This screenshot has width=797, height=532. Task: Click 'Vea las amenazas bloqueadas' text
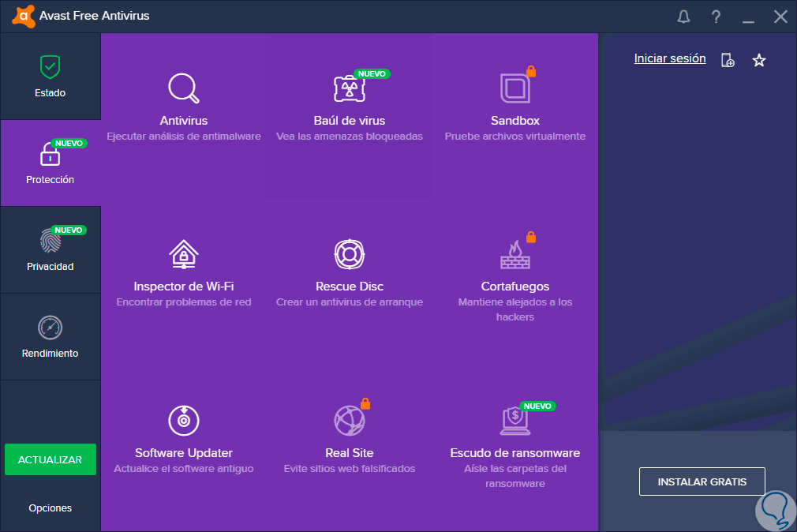click(x=350, y=137)
